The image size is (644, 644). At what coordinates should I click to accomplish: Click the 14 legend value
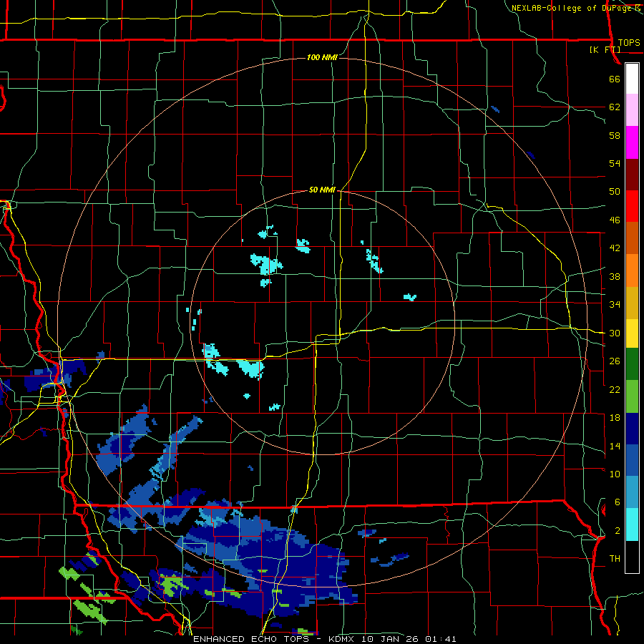[x=615, y=446]
